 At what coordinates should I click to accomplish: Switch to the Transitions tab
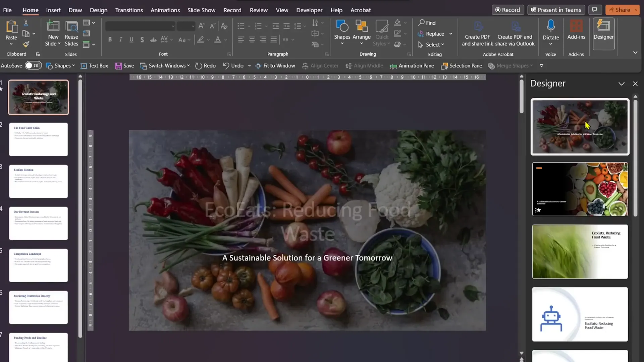coord(129,10)
